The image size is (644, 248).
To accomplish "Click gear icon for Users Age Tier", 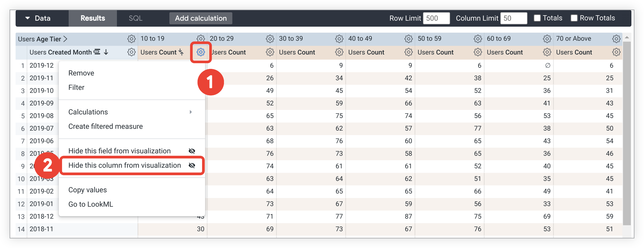I will [x=131, y=39].
